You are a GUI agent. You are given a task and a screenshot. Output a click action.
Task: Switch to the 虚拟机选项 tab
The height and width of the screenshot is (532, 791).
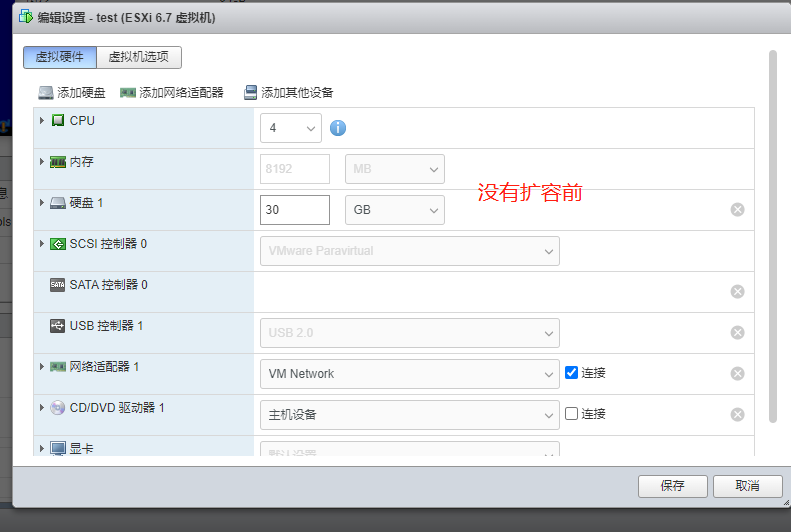tap(139, 57)
